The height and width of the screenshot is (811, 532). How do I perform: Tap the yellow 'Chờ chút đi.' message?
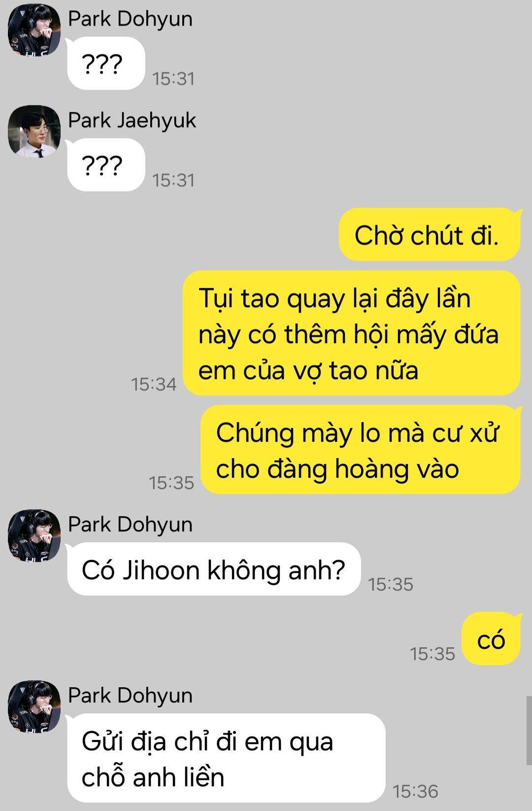430,234
